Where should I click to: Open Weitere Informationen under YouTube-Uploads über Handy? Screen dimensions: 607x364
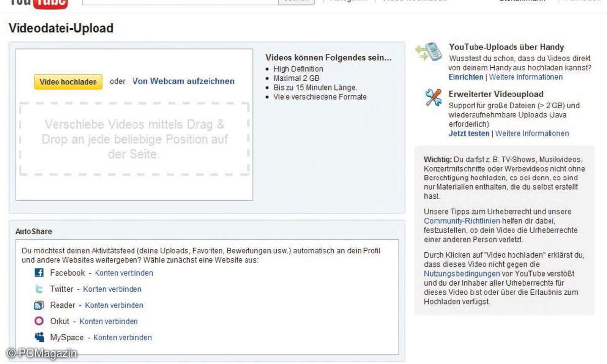[x=526, y=77]
